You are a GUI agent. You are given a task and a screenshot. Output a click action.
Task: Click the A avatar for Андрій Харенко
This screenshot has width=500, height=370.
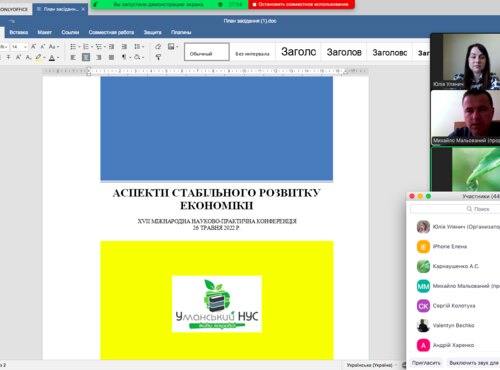click(x=423, y=345)
